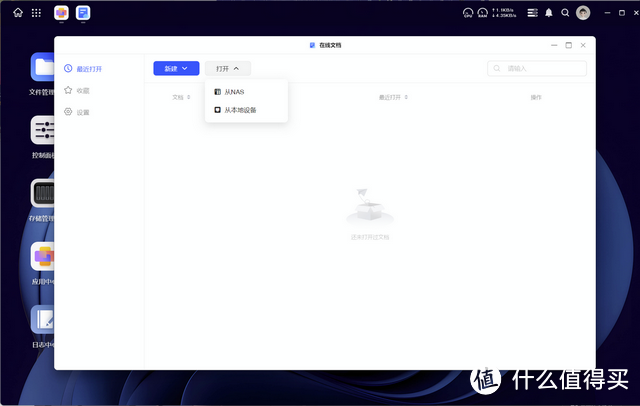640x406 pixels.
Task: Click the 请输入 search field
Action: click(537, 68)
